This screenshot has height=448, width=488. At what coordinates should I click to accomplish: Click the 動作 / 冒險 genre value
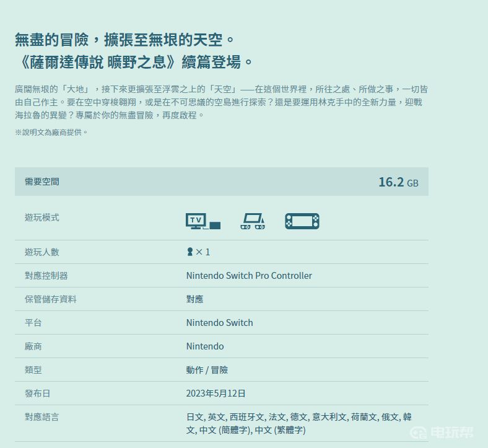pyautogui.click(x=207, y=370)
